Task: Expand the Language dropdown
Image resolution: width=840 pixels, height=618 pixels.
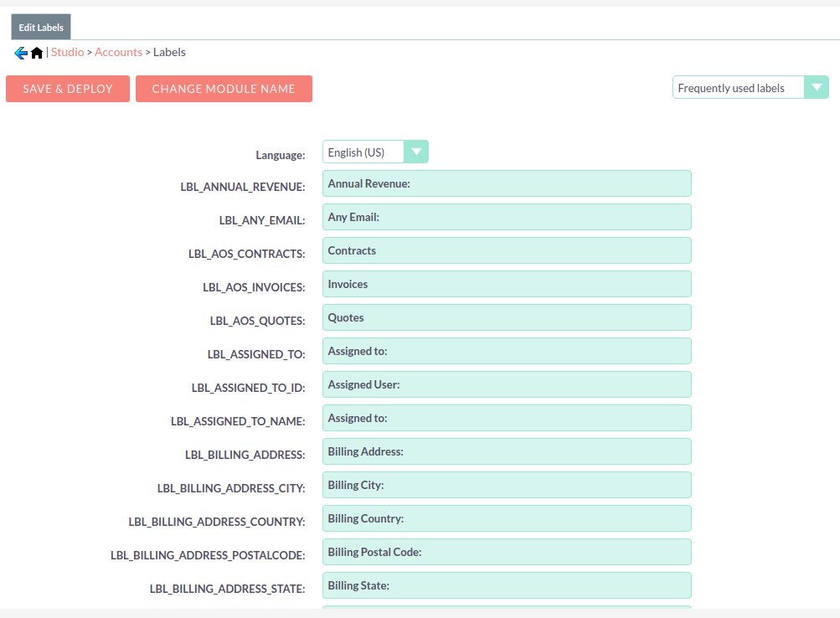Action: [x=375, y=152]
